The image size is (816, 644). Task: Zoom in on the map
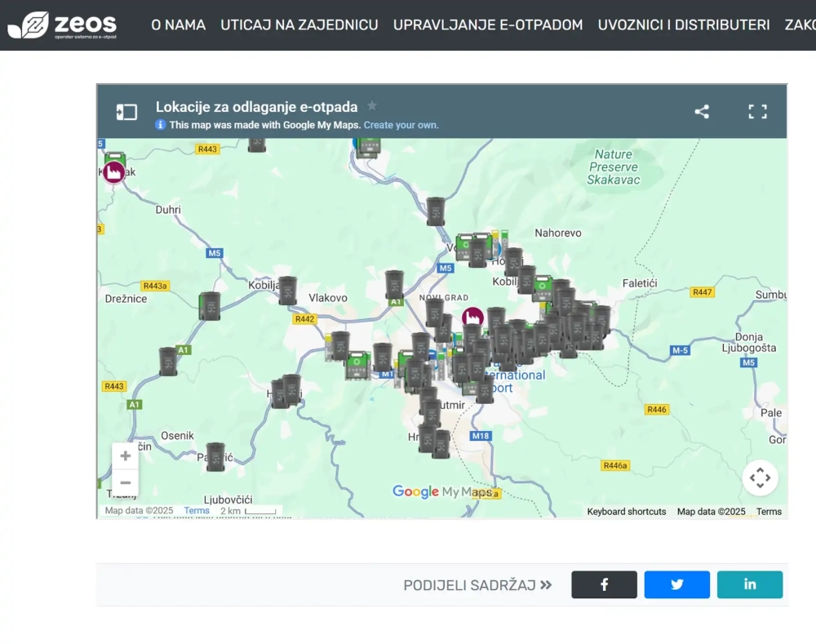point(126,456)
